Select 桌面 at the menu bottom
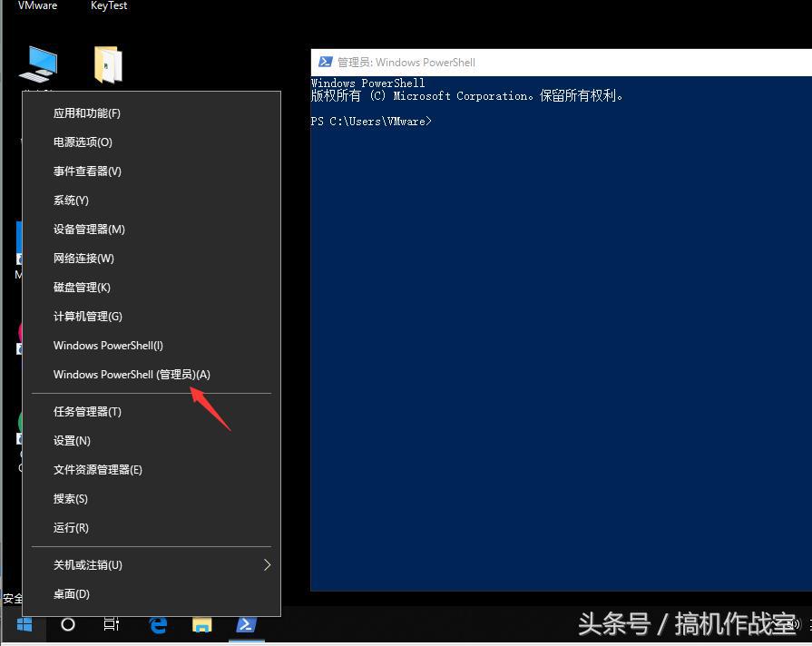Image resolution: width=812 pixels, height=646 pixels. tap(70, 593)
